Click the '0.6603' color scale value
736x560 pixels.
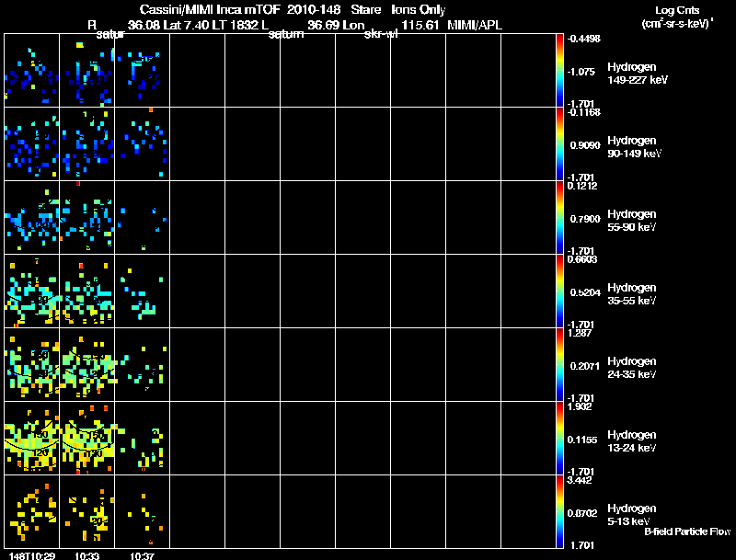[x=582, y=259]
